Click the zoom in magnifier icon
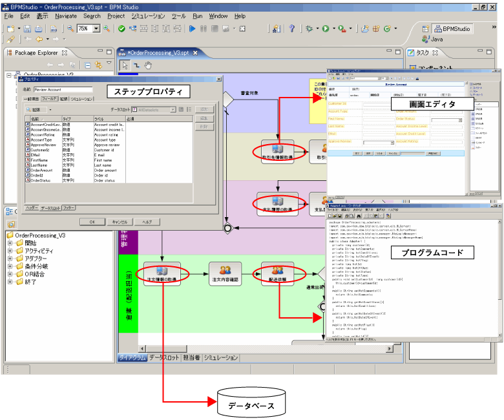Screen dimensions: 504x420 point(107,28)
